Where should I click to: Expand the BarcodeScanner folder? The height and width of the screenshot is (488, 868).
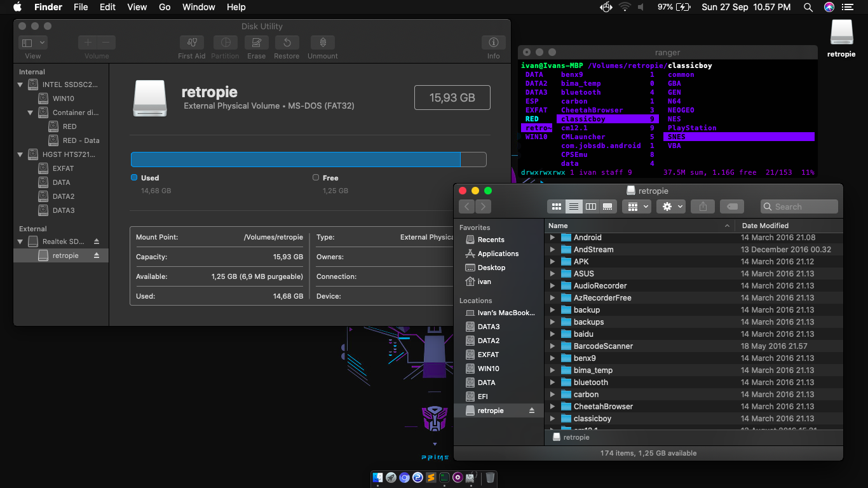click(x=552, y=346)
